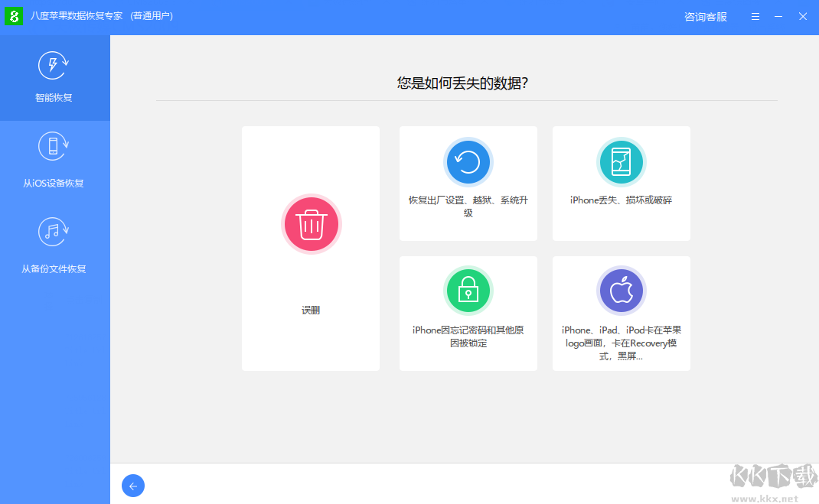This screenshot has height=504, width=819.
Task: Select the 智能恢复 lightning icon in sidebar
Action: pyautogui.click(x=53, y=66)
